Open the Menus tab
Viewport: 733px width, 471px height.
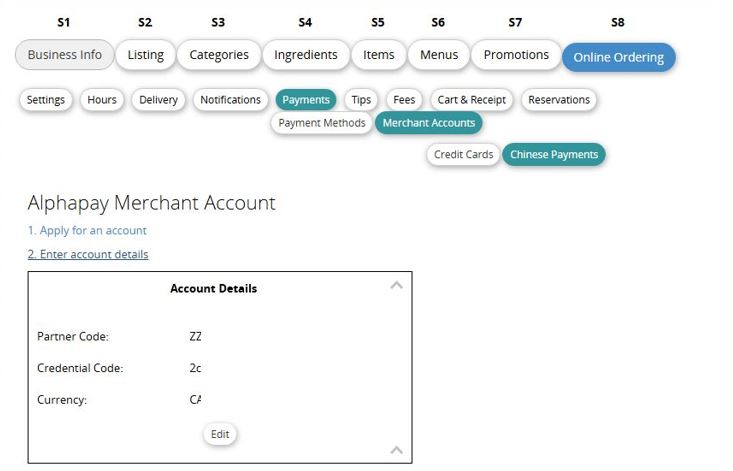click(x=439, y=55)
